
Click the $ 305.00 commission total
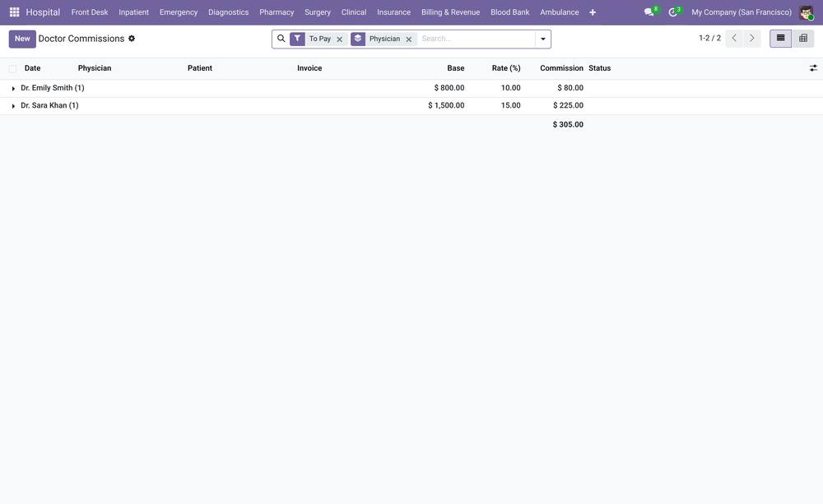568,125
